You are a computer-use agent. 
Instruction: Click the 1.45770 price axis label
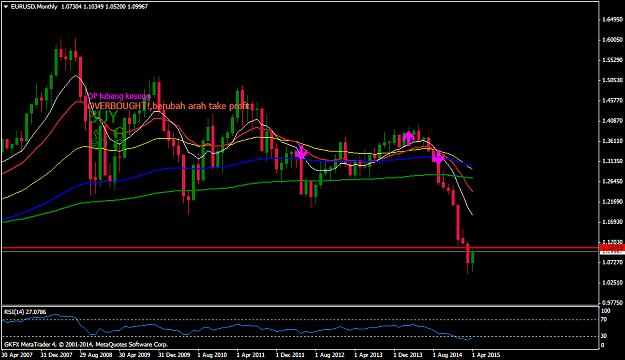pyautogui.click(x=613, y=101)
